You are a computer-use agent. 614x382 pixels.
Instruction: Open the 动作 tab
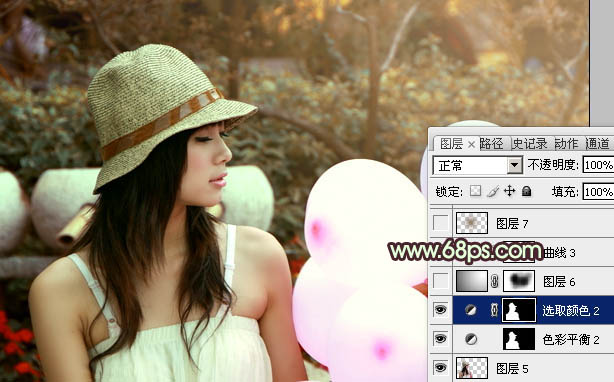[x=567, y=144]
